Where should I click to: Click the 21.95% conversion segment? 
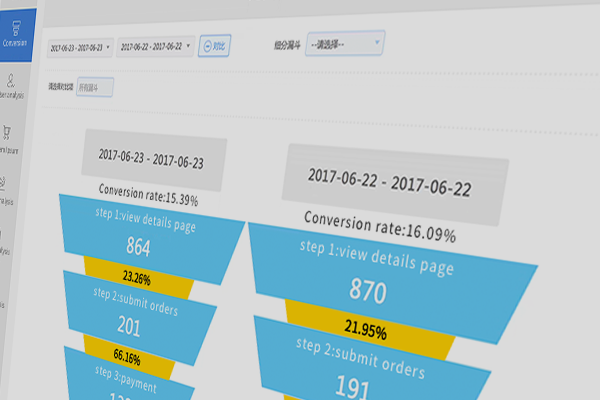coord(366,330)
